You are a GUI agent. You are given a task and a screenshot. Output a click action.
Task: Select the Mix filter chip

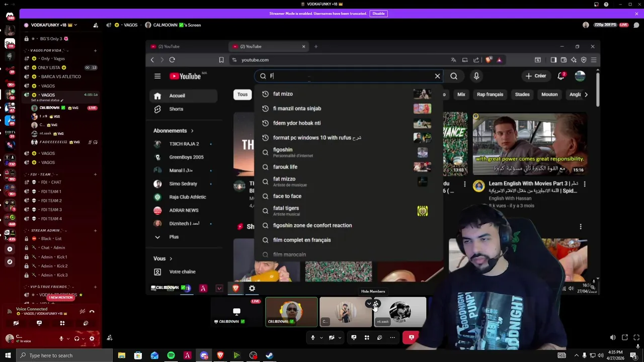(x=461, y=95)
